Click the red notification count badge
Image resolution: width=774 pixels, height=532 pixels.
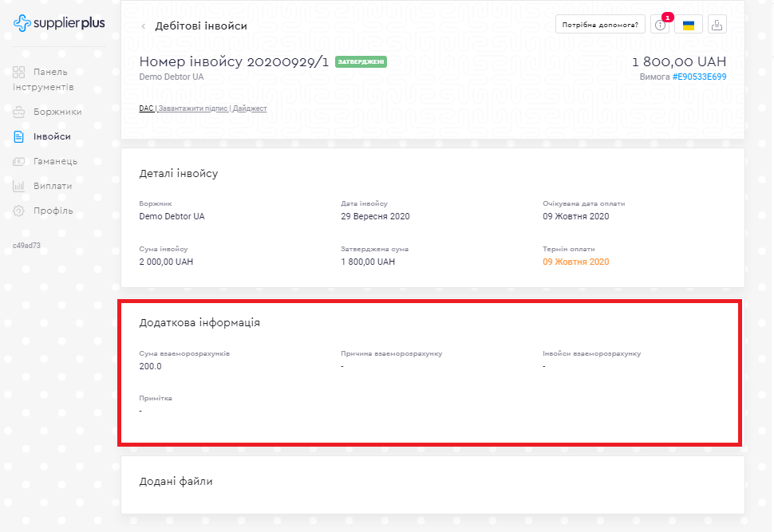click(x=668, y=17)
